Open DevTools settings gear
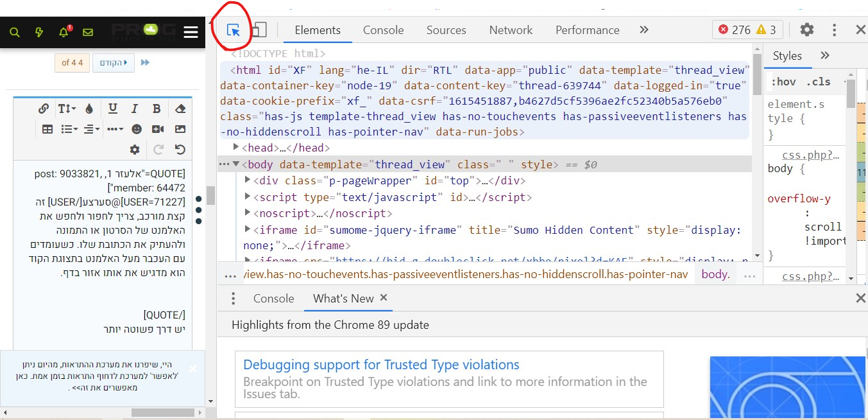This screenshot has height=420, width=868. [807, 30]
